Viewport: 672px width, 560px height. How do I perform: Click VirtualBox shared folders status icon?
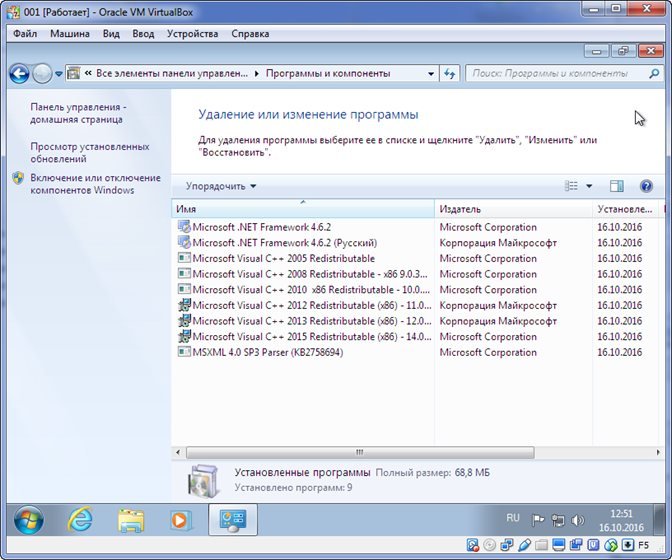542,545
